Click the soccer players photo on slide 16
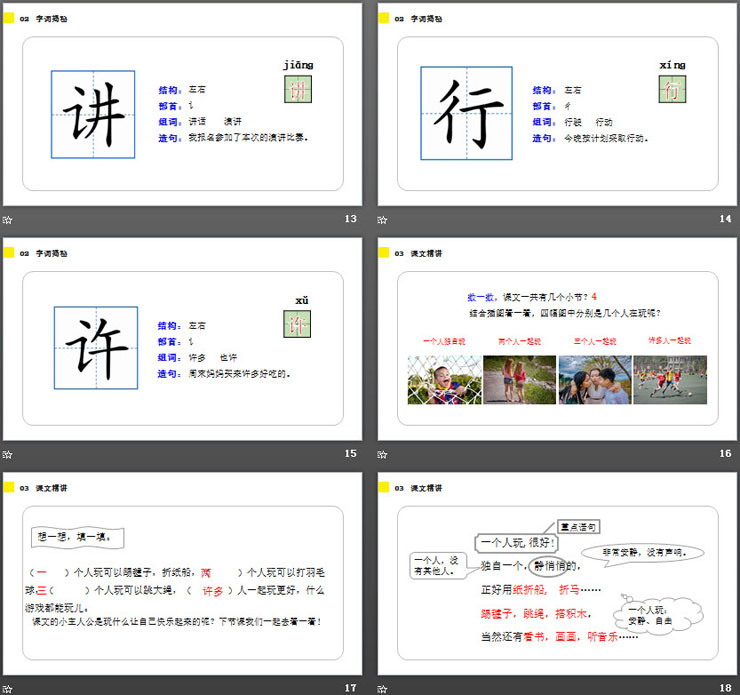740x695 pixels. pyautogui.click(x=670, y=380)
